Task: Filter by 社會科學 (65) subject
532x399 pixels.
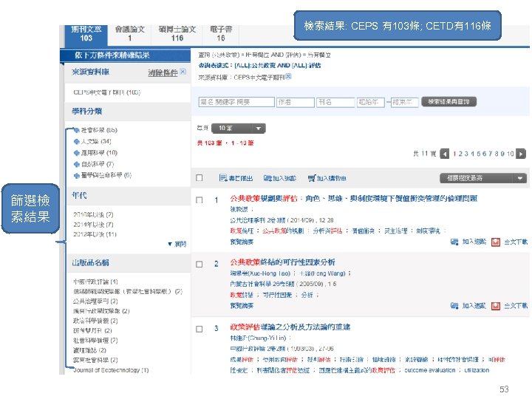Action: click(x=99, y=130)
